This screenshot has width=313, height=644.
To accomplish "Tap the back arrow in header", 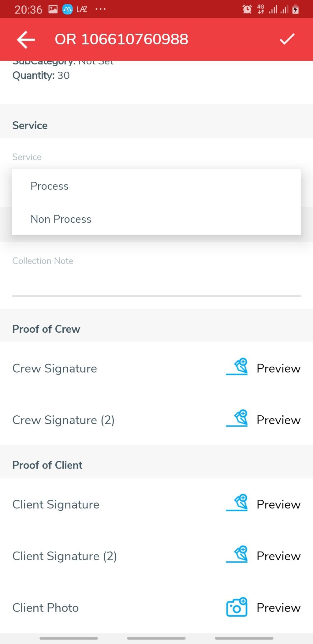I will [x=26, y=40].
